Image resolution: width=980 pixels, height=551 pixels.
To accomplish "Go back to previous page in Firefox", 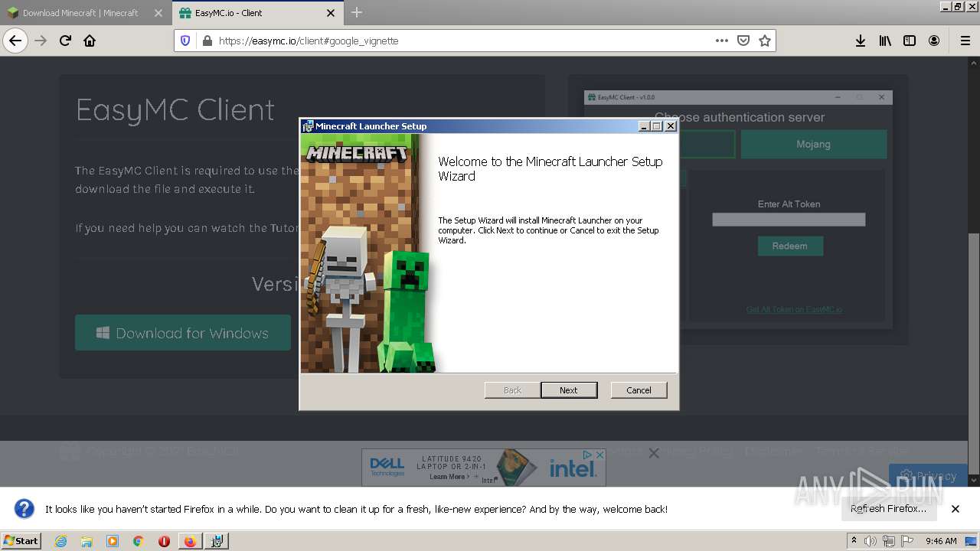I will [15, 41].
